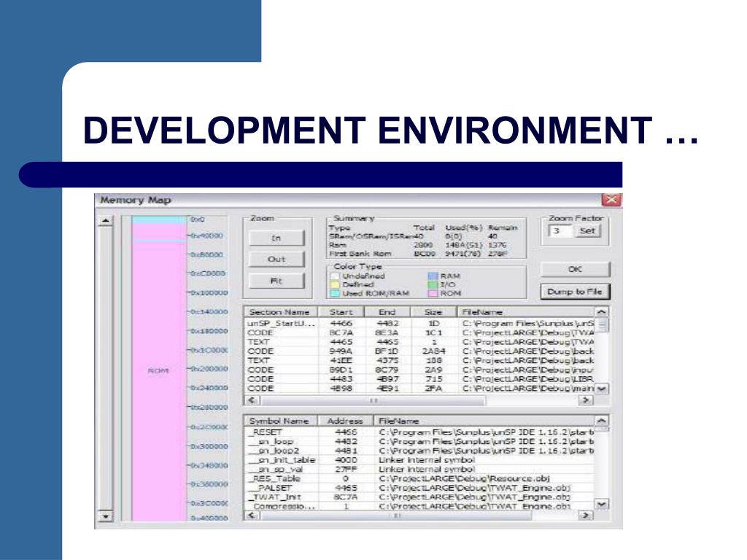Select CODE section starting at 89D1
The width and height of the screenshot is (747, 560).
[x=419, y=370]
